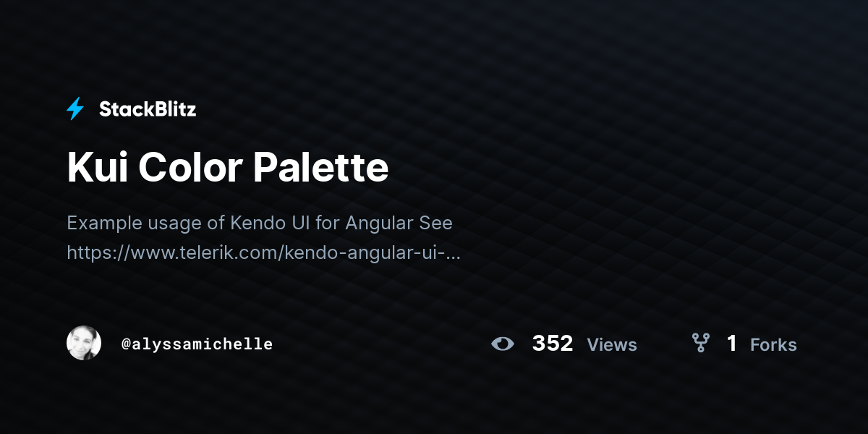Click the eye icon beside 352
This screenshot has width=868, height=434.
503,344
